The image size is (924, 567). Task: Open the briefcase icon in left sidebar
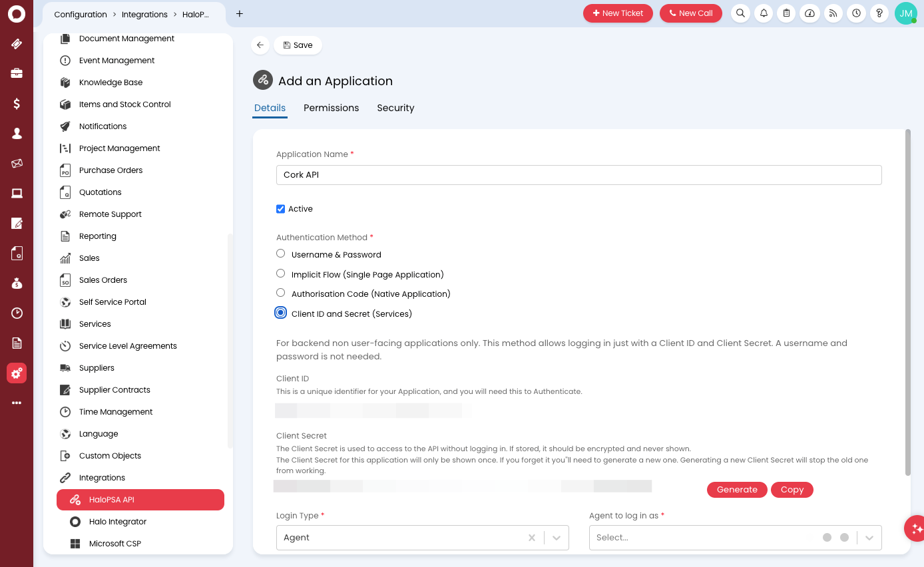tap(17, 73)
